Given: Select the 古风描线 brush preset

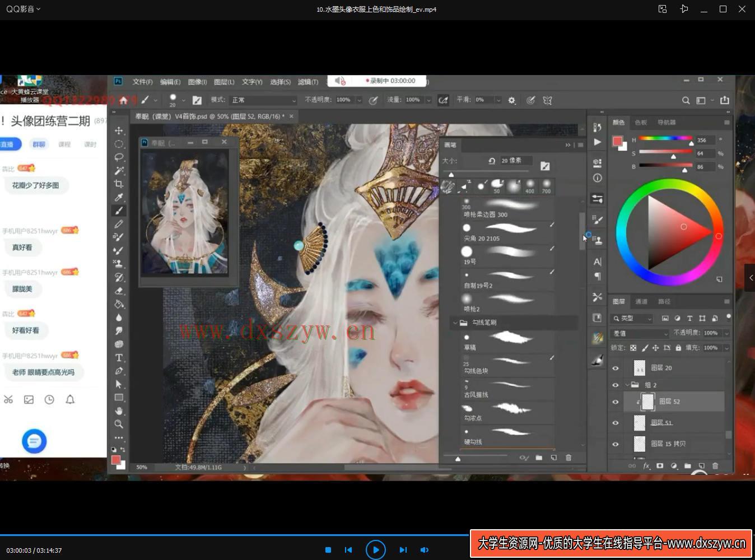Looking at the screenshot, I should point(508,388).
